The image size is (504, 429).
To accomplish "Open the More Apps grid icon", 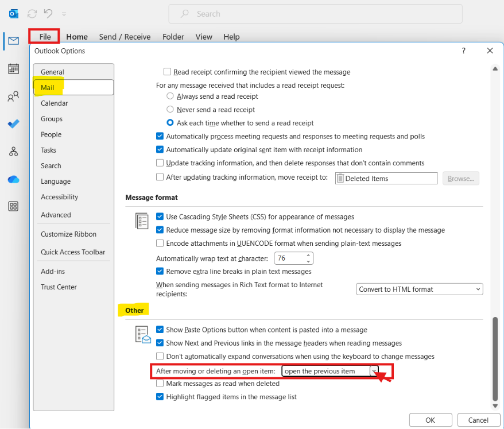I will coord(14,206).
